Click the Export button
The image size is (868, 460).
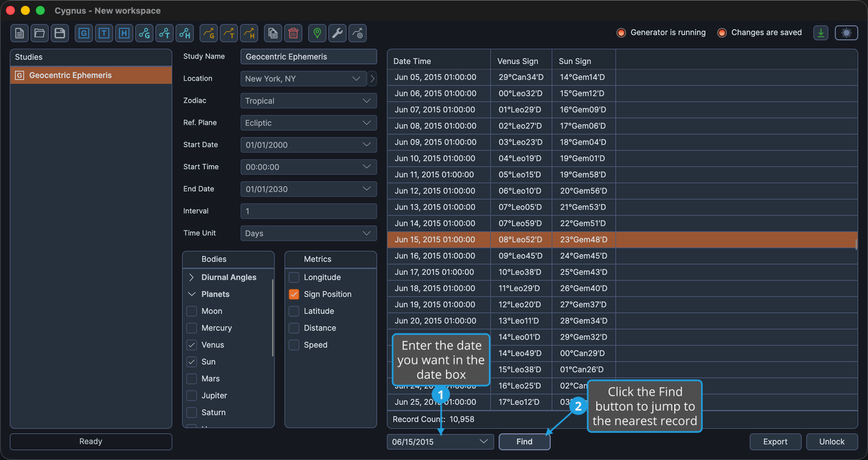click(775, 442)
